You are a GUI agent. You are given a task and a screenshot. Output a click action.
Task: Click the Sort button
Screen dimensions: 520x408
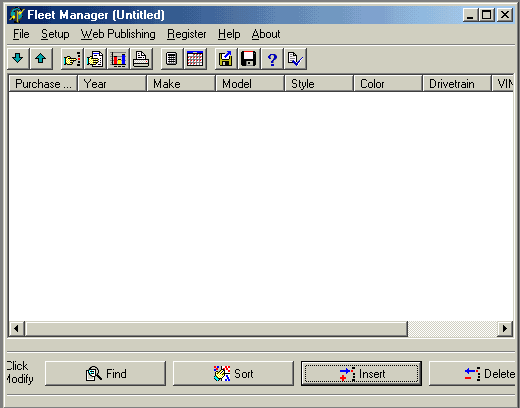tap(233, 374)
